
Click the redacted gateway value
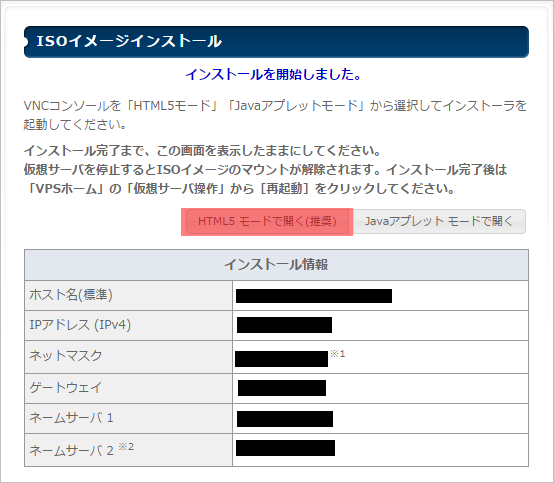point(282,388)
